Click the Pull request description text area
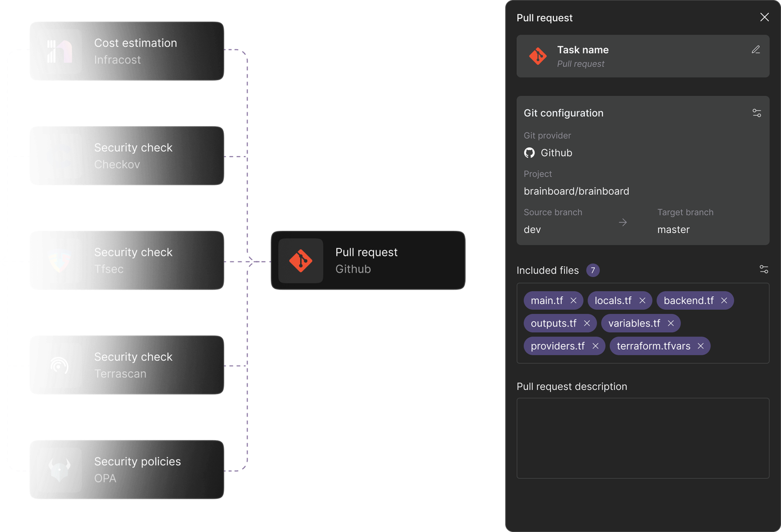 click(x=643, y=437)
